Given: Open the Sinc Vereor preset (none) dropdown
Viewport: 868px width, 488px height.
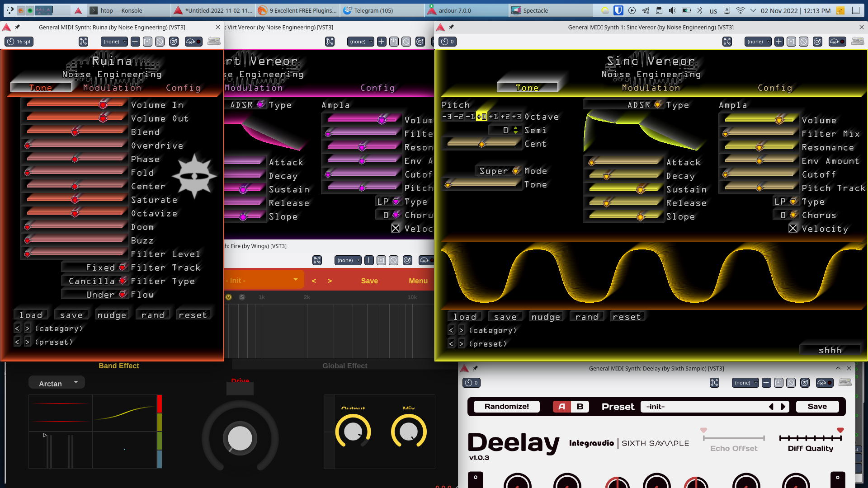Looking at the screenshot, I should coord(758,42).
